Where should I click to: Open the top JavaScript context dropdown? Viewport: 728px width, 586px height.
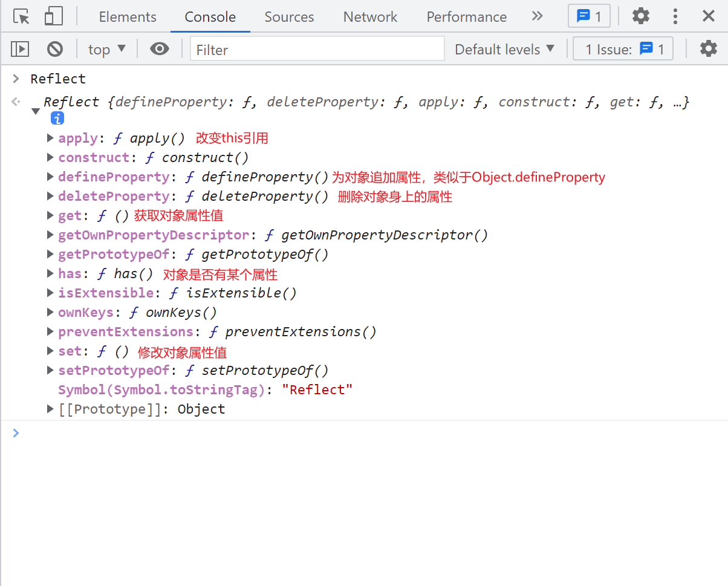coord(107,49)
